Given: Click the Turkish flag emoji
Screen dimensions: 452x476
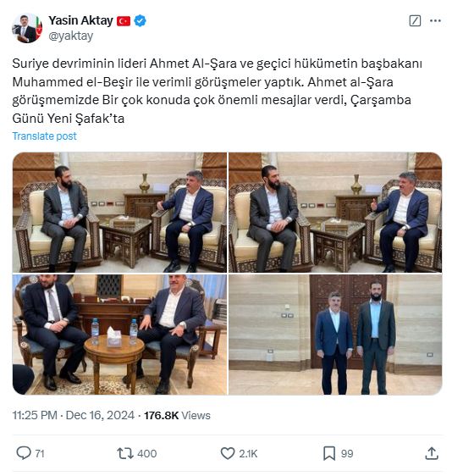Looking at the screenshot, I should click(124, 21).
